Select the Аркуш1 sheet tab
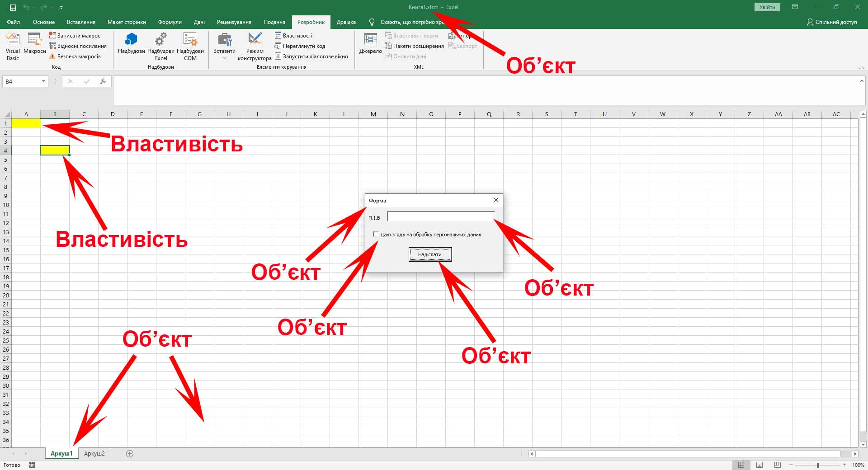The width and height of the screenshot is (868, 470). pos(61,453)
